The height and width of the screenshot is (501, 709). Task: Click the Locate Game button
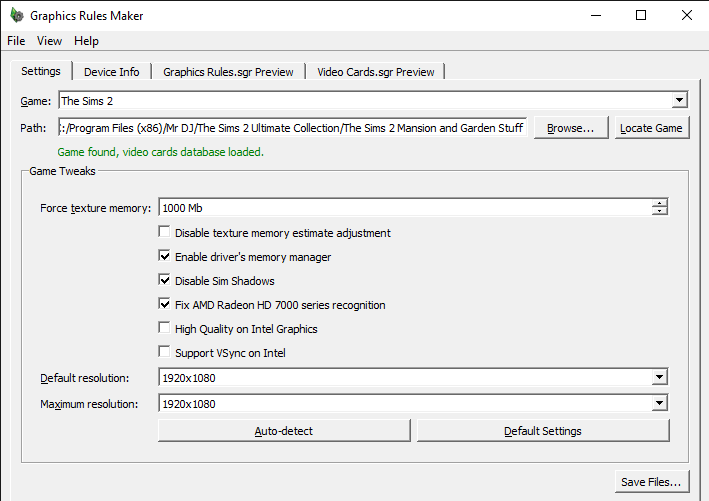(x=651, y=128)
